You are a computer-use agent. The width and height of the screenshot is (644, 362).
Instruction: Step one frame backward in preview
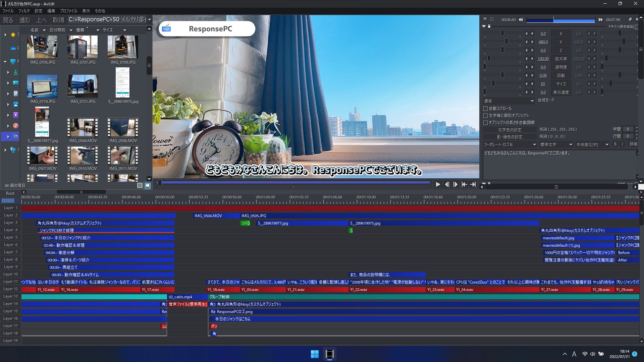pyautogui.click(x=447, y=184)
